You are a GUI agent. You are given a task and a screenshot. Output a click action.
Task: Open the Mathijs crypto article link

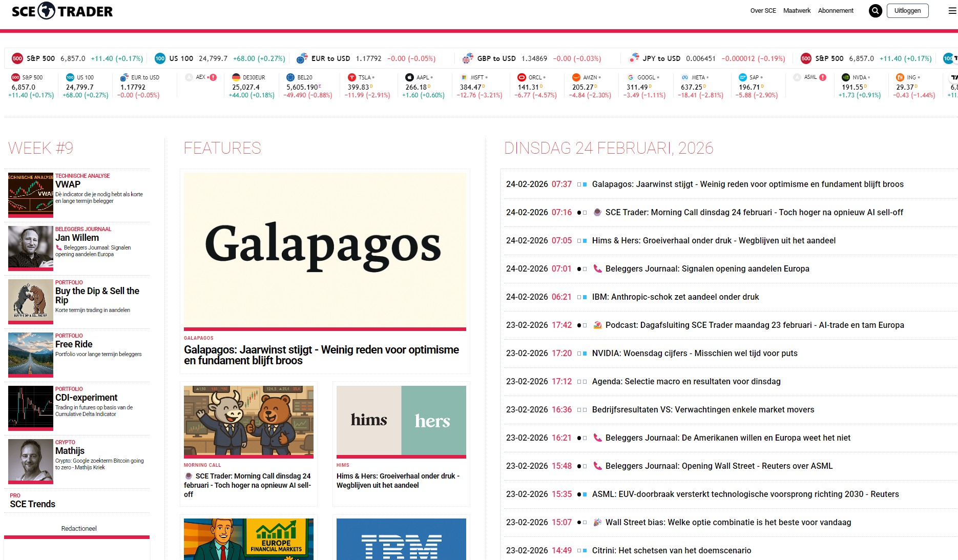[70, 451]
